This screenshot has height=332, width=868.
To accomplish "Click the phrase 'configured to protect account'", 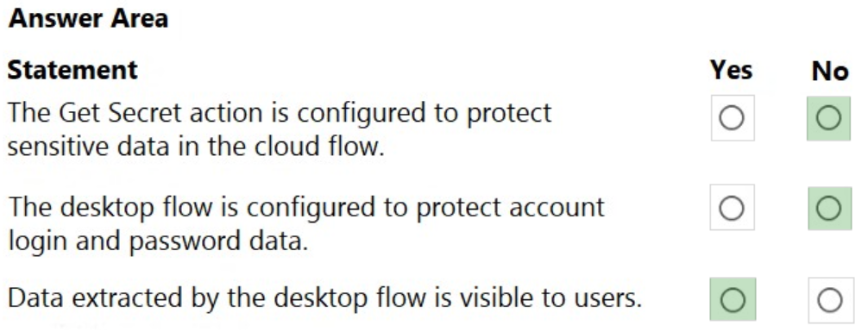I will click(x=425, y=208).
